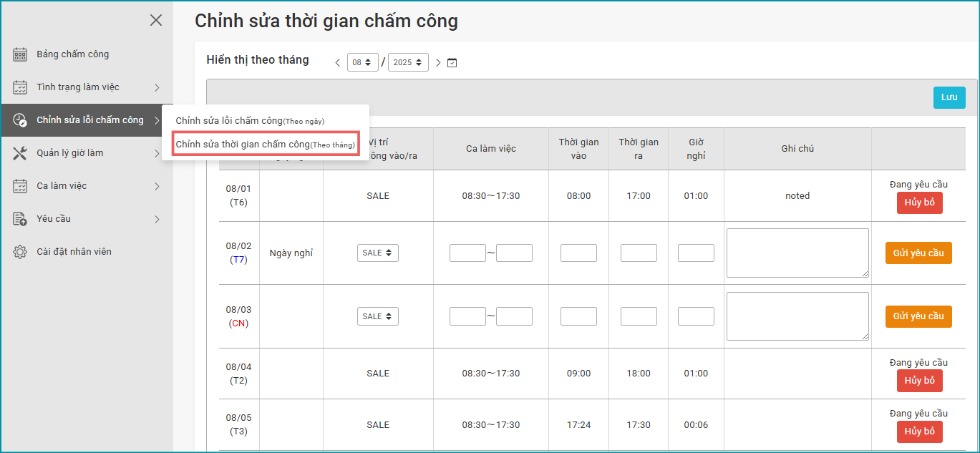980x453 pixels.
Task: Click Gửi yêu cầu for the 08/03 row
Action: coord(918,316)
